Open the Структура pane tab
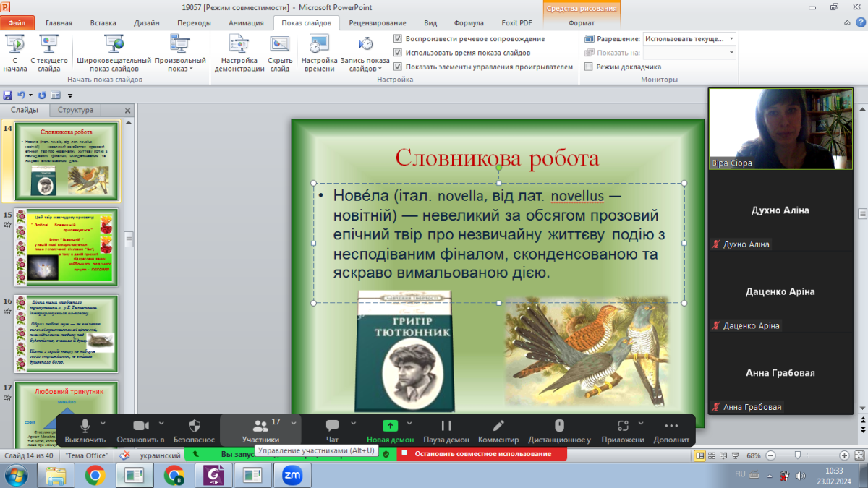The image size is (868, 488). [76, 110]
